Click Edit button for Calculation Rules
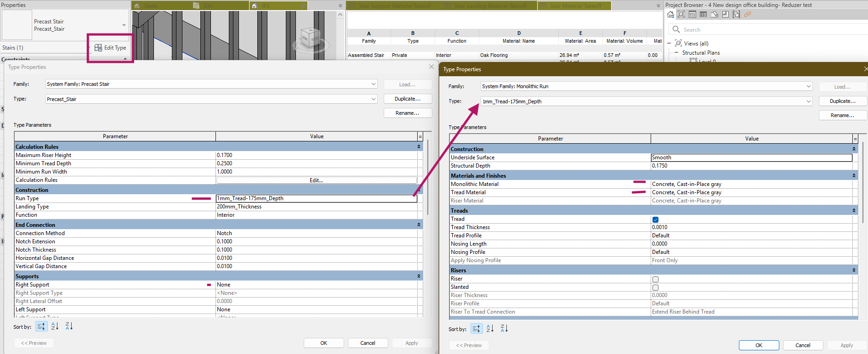868x354 pixels. 316,180
